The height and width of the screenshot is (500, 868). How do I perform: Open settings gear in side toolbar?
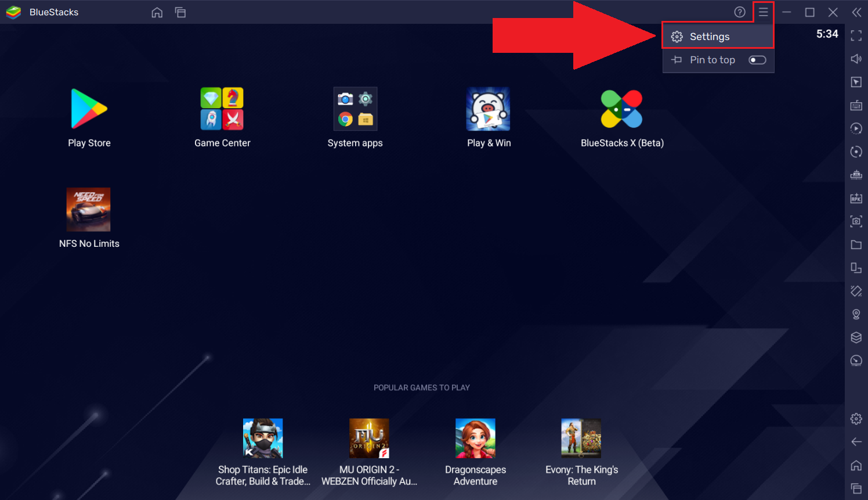856,419
